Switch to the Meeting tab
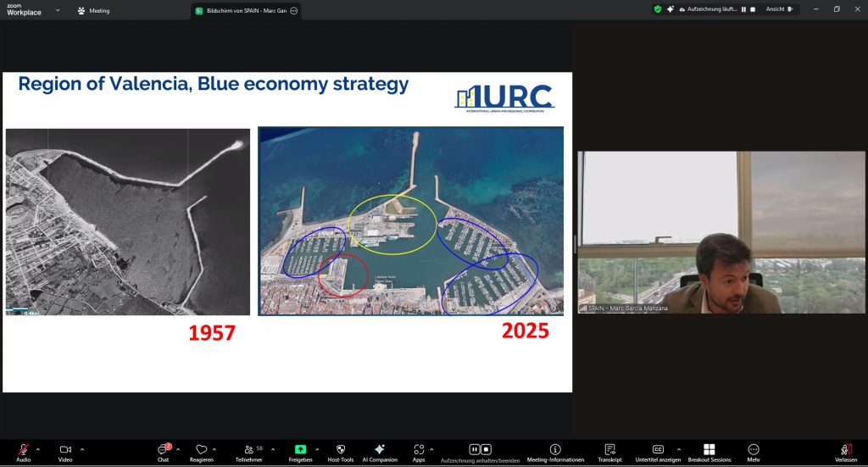This screenshot has height=467, width=868. point(93,11)
